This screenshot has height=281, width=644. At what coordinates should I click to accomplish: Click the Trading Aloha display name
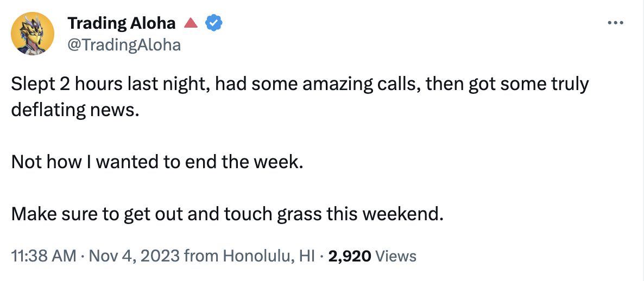tap(121, 23)
